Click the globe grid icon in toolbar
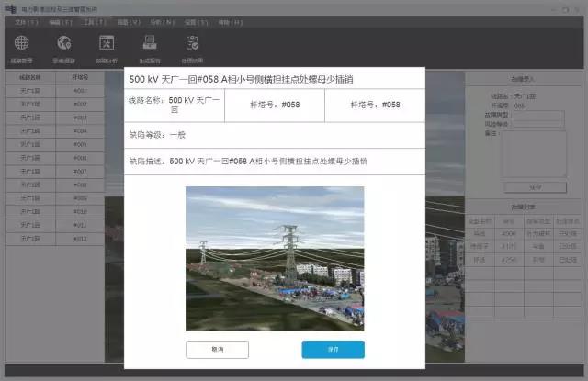 21,43
